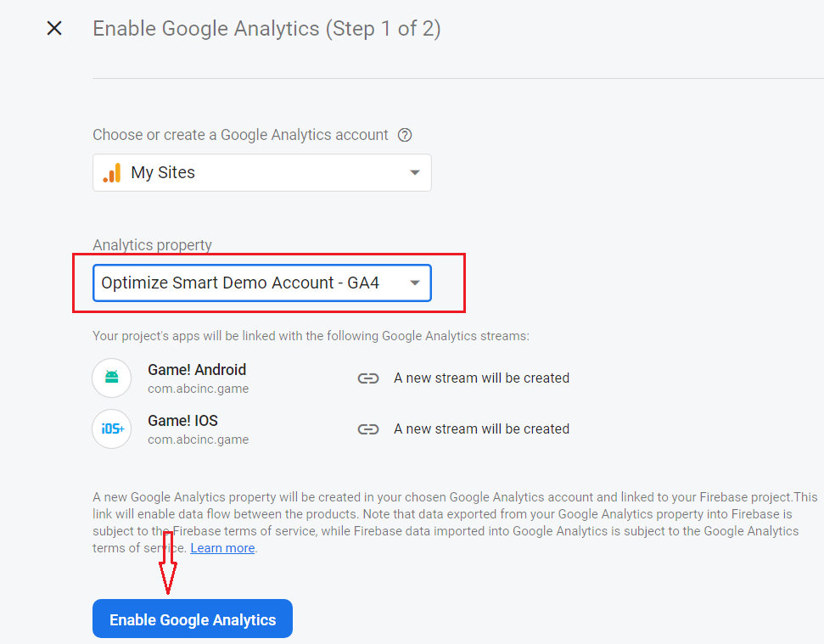Click "Choose or create a Google Analytics account" label
The height and width of the screenshot is (644, 824).
(x=240, y=135)
